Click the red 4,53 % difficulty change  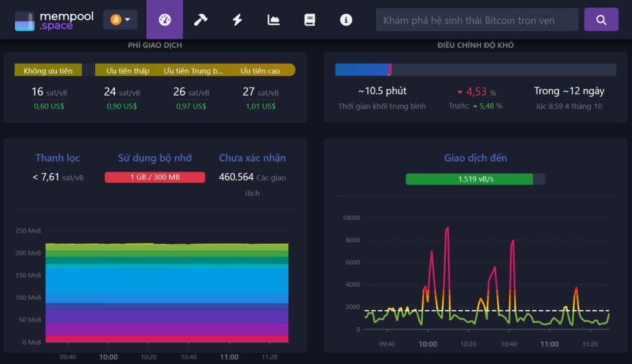tap(476, 92)
